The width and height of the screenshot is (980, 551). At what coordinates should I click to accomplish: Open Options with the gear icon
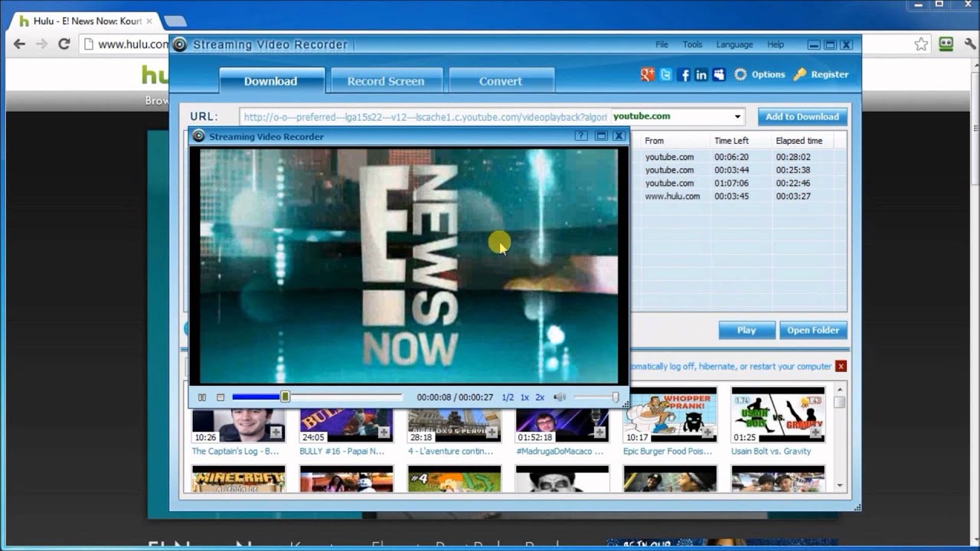tap(740, 74)
